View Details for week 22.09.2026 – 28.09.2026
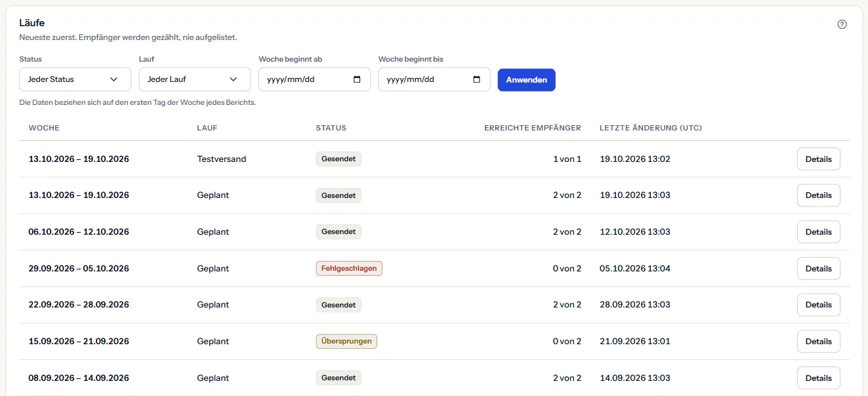Screen dimensions: 868x396 pos(818,304)
